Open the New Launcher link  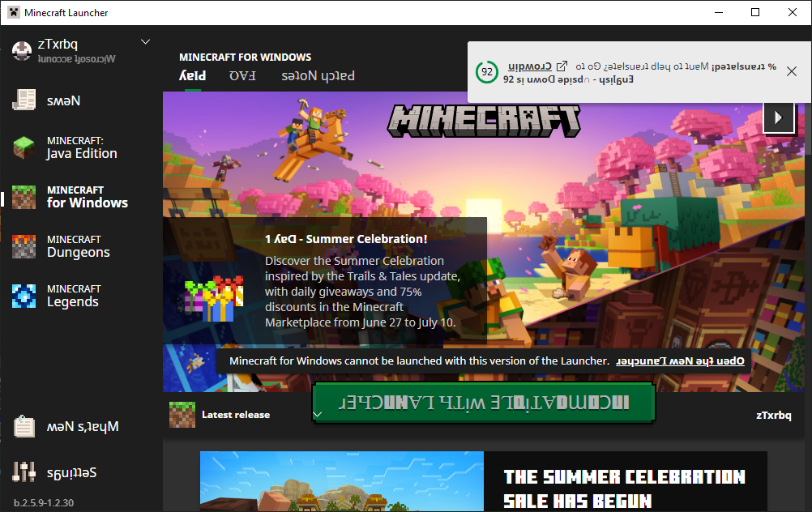(x=680, y=361)
